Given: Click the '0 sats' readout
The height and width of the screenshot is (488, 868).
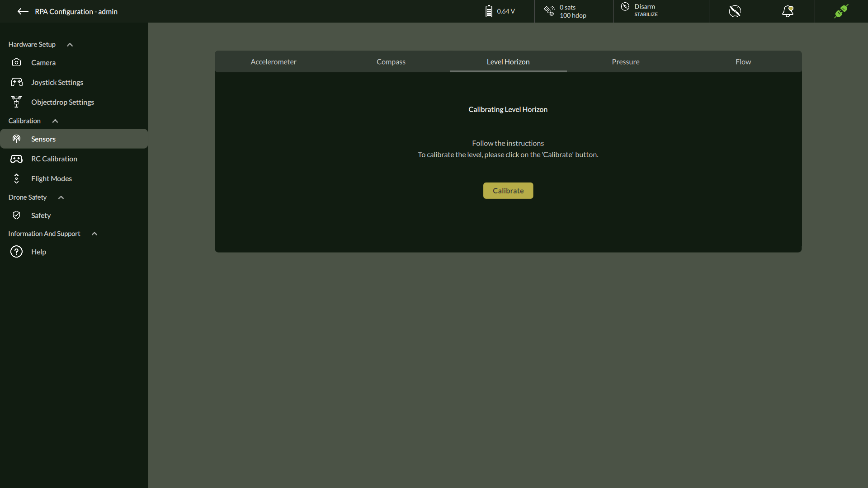Looking at the screenshot, I should 567,7.
